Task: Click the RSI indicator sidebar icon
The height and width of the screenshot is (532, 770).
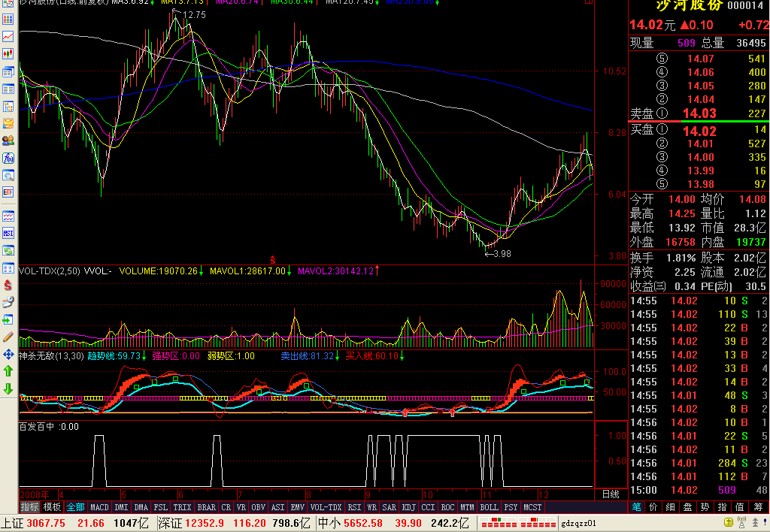Action: [x=8, y=233]
